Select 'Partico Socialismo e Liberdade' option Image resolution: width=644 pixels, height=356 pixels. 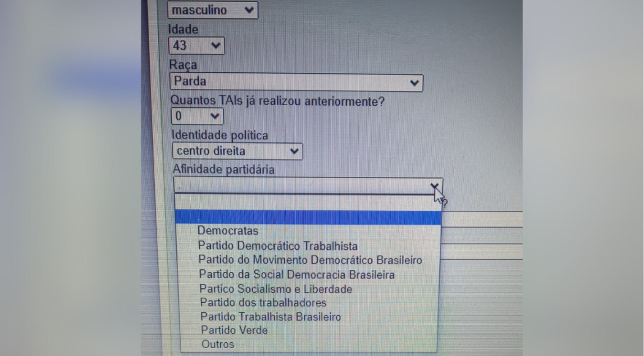pyautogui.click(x=275, y=288)
